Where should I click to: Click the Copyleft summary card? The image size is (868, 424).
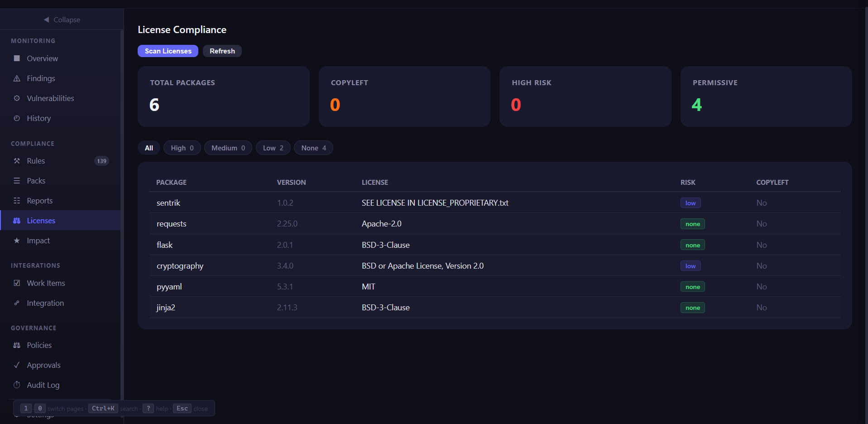[404, 96]
